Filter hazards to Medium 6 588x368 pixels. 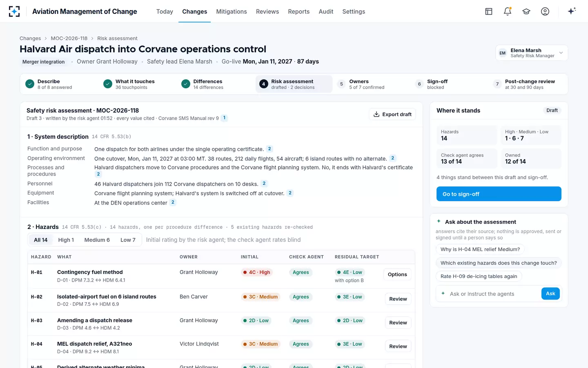coord(97,240)
